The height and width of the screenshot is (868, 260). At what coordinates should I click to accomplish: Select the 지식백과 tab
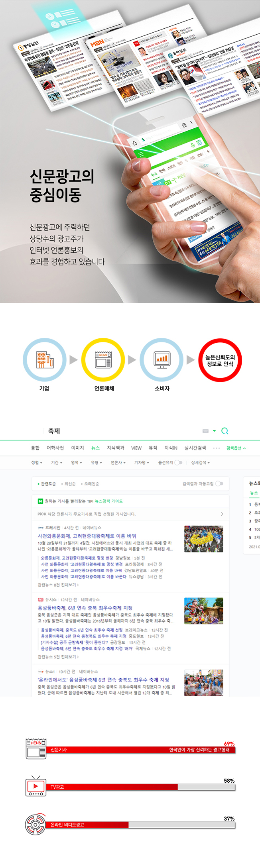tap(116, 448)
